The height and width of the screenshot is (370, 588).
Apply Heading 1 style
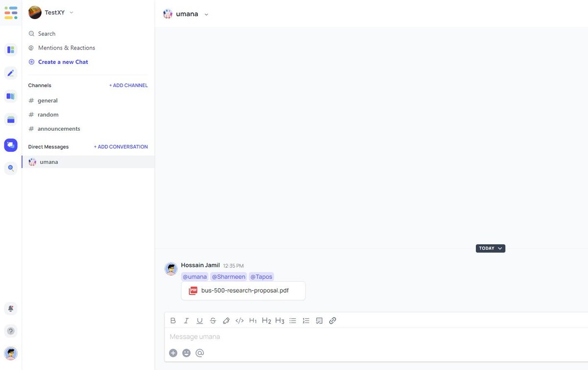click(x=253, y=321)
